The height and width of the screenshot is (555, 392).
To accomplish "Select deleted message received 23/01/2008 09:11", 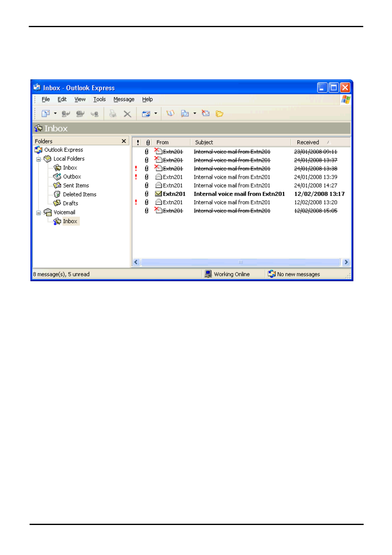I will coord(241,152).
